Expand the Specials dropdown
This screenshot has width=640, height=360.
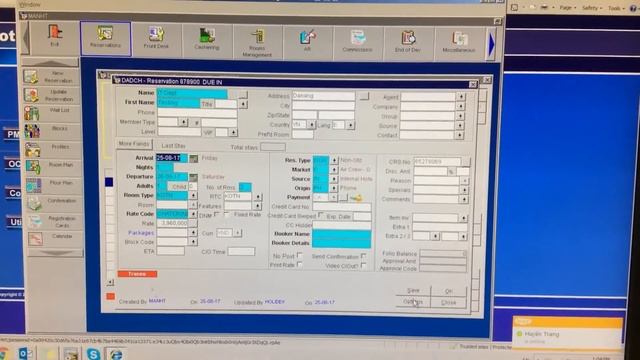click(x=464, y=190)
